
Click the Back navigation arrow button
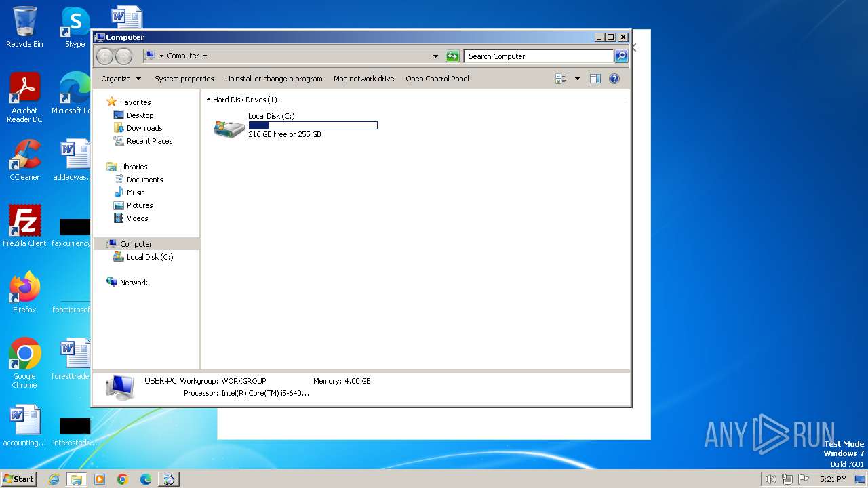click(104, 56)
